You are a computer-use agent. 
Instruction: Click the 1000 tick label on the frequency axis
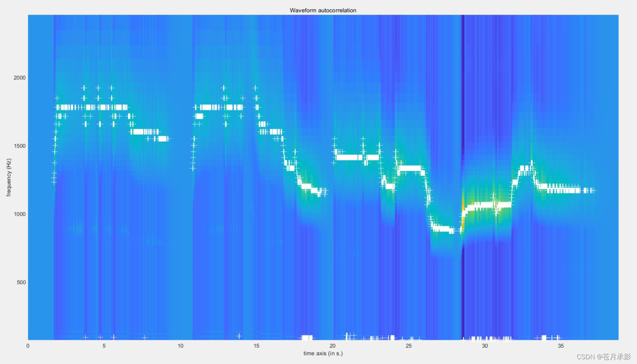(19, 214)
